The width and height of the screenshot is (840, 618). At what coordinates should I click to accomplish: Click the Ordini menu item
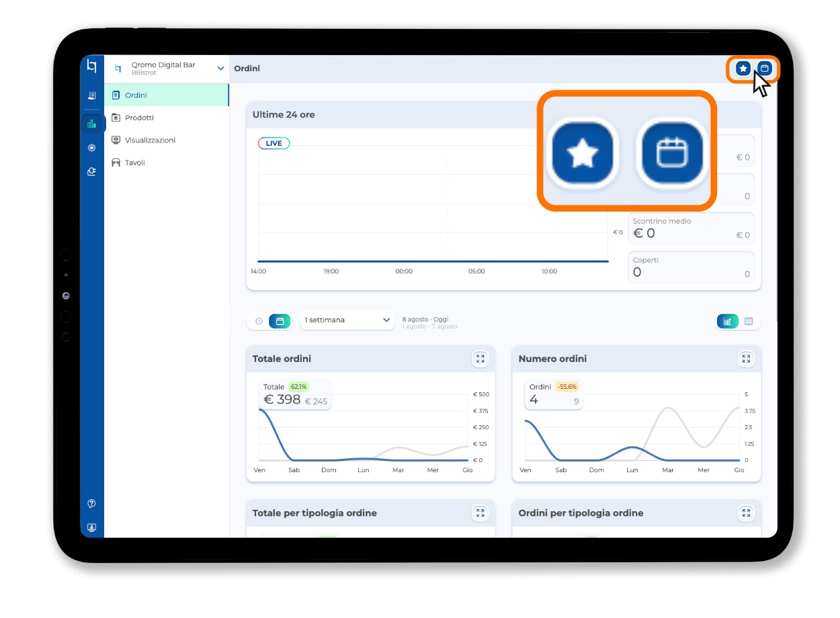[x=167, y=95]
